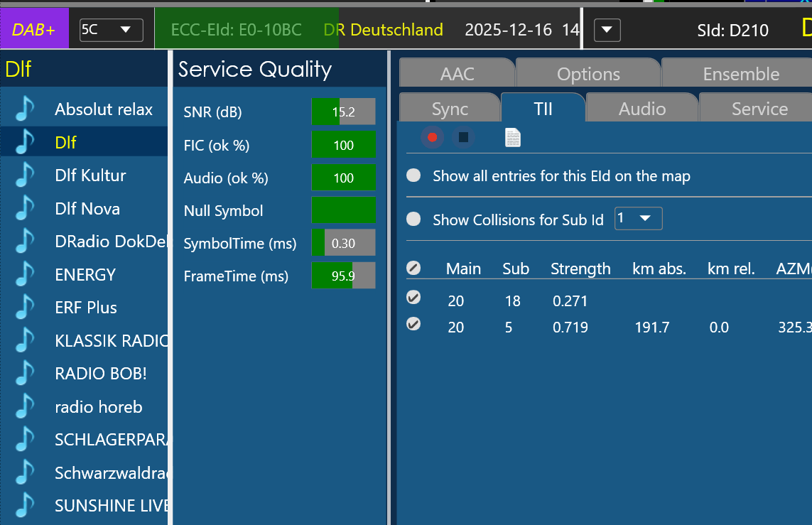
Task: Open the TII log file document icon
Action: click(x=512, y=137)
